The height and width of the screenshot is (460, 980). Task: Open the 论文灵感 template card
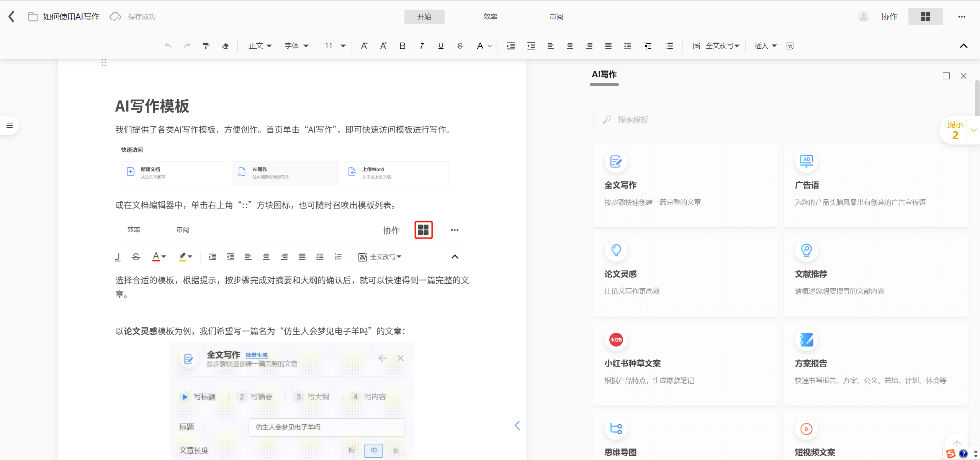[685, 275]
